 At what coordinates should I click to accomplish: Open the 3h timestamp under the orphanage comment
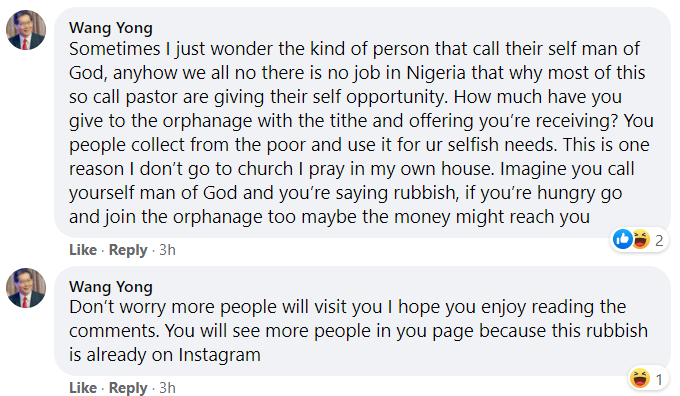tap(167, 250)
